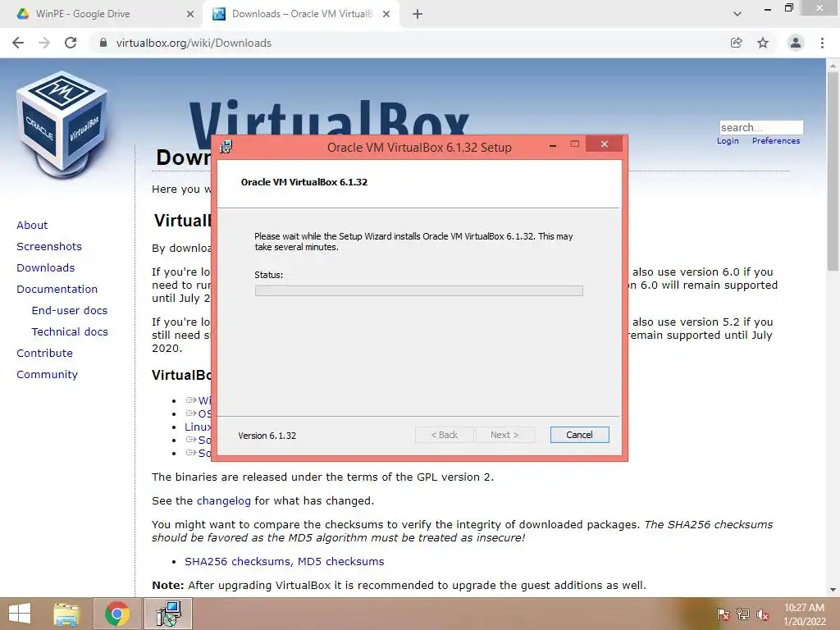Click the padlock site info icon

103,43
